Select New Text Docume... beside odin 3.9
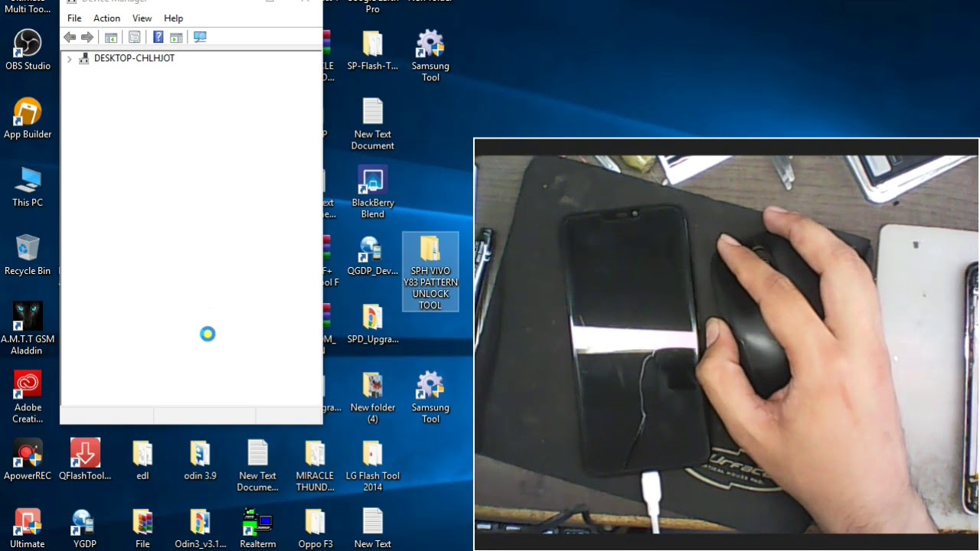 tap(257, 466)
